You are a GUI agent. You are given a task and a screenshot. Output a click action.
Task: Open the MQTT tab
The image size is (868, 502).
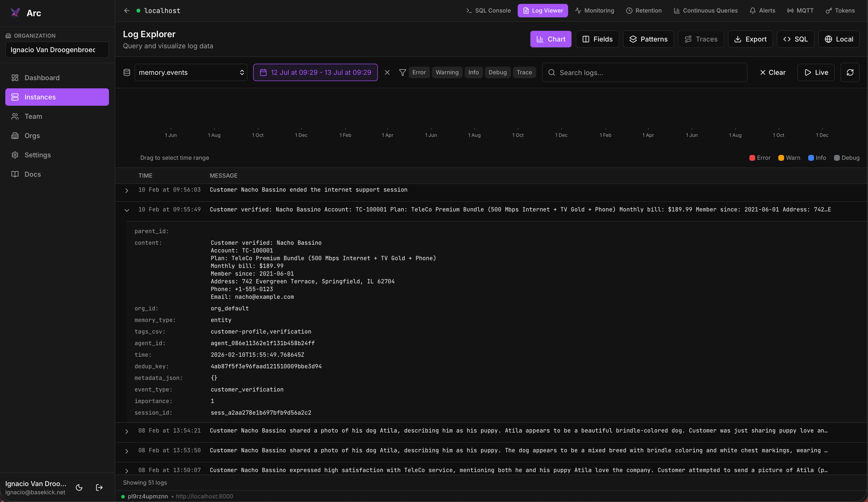coord(800,11)
